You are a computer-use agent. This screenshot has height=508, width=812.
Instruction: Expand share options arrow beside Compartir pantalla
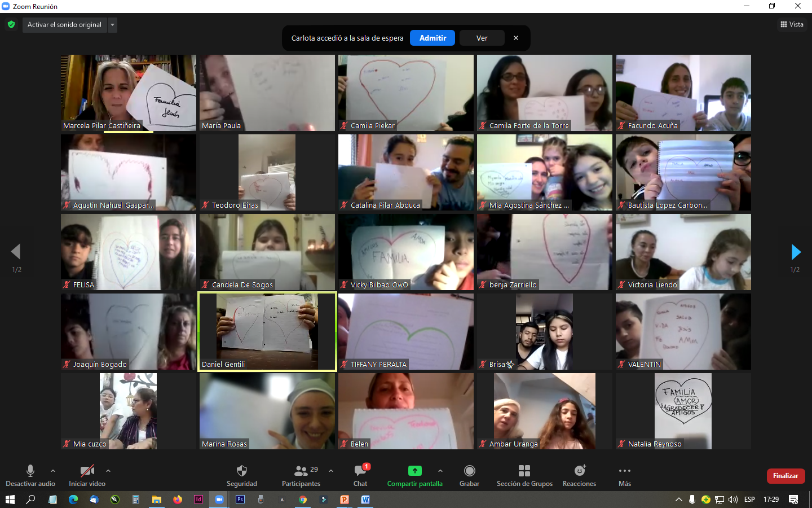[440, 470]
